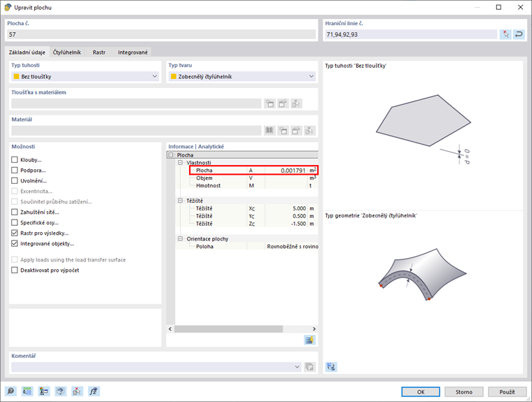Screen dimensions: 532x402
Task: Click the comment library icon beside Komentář
Action: (x=309, y=367)
